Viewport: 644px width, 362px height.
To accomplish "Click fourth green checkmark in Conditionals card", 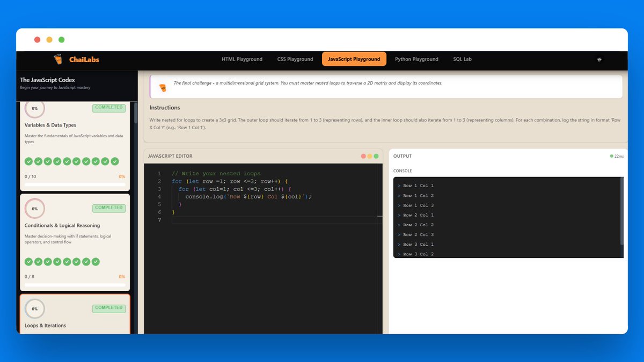I will 57,262.
